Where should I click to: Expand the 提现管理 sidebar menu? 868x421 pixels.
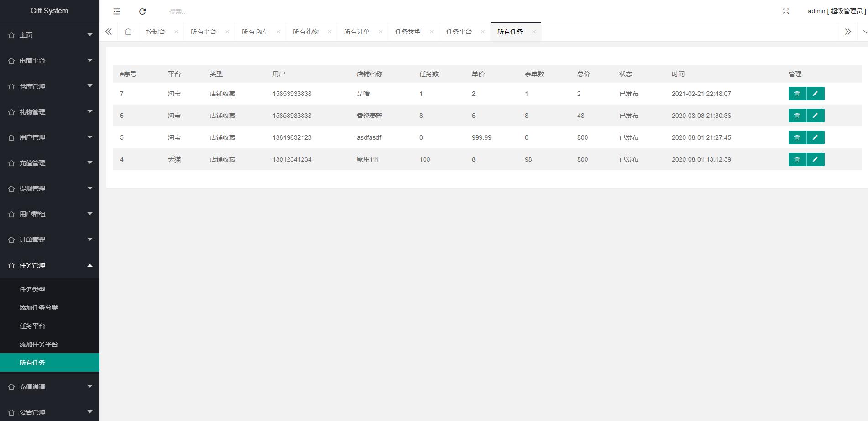(50, 189)
